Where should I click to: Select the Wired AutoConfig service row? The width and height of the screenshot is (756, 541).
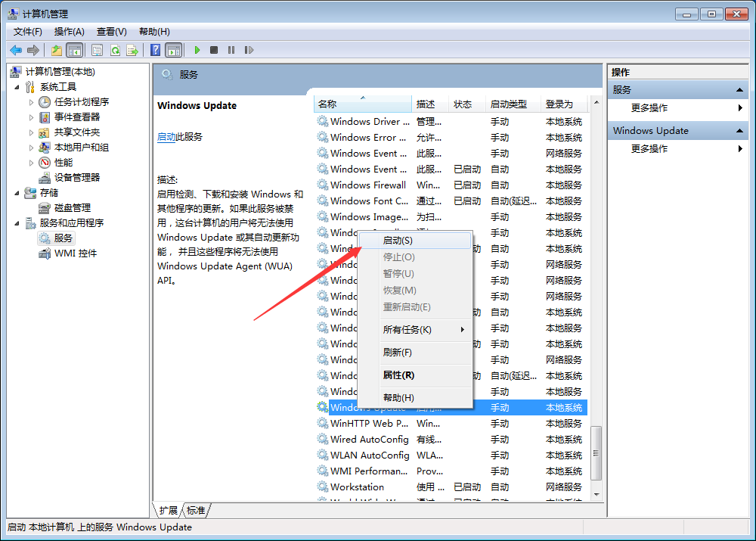point(451,439)
